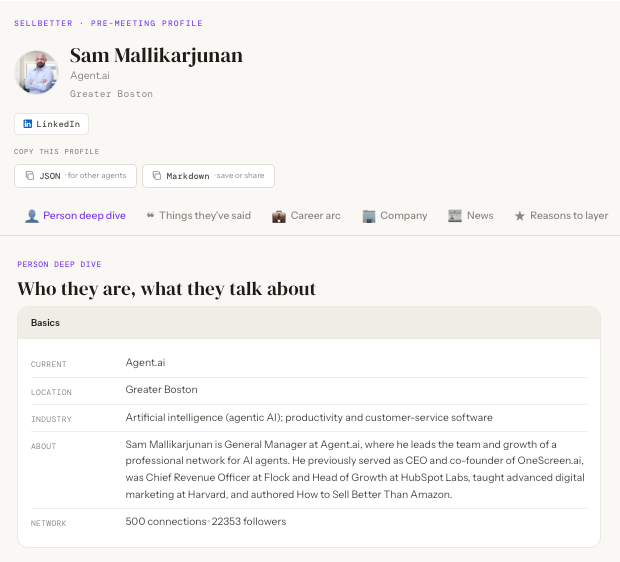Click the CURRENT row value Agent.ai
The width and height of the screenshot is (620, 562).
145,363
